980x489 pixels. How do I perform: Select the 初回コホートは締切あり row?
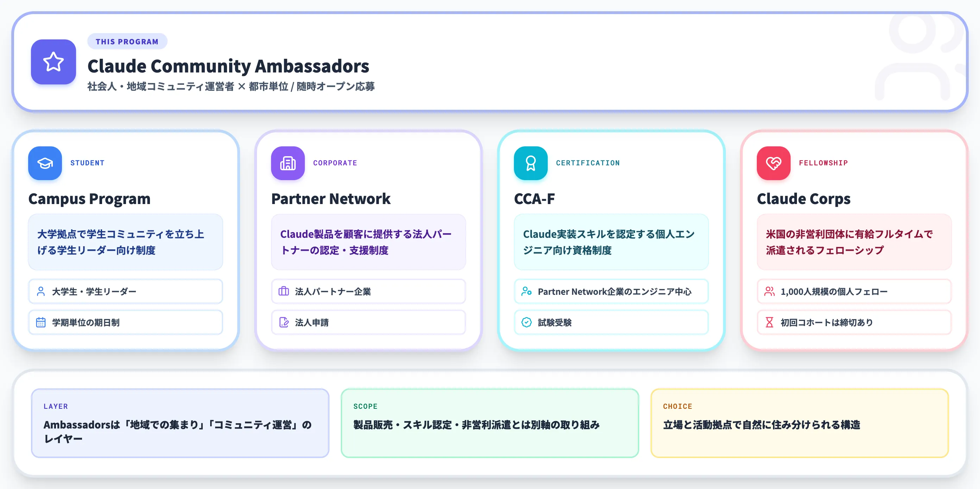pyautogui.click(x=854, y=323)
